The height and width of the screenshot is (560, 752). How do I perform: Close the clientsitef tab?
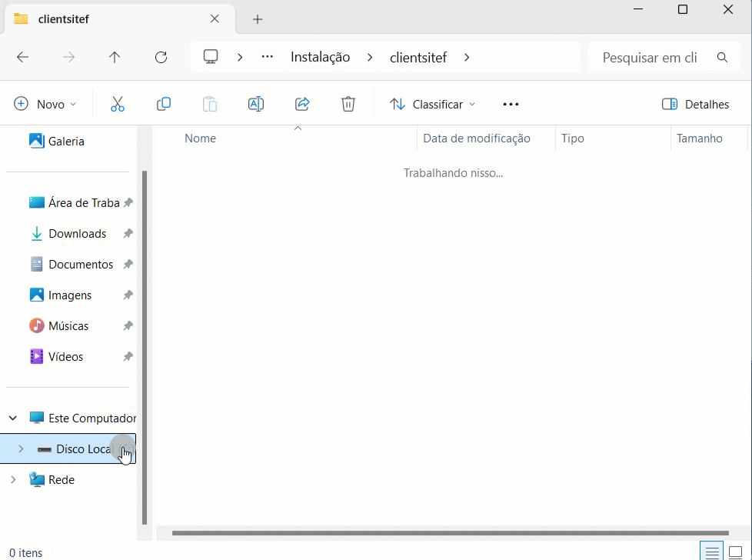click(215, 18)
